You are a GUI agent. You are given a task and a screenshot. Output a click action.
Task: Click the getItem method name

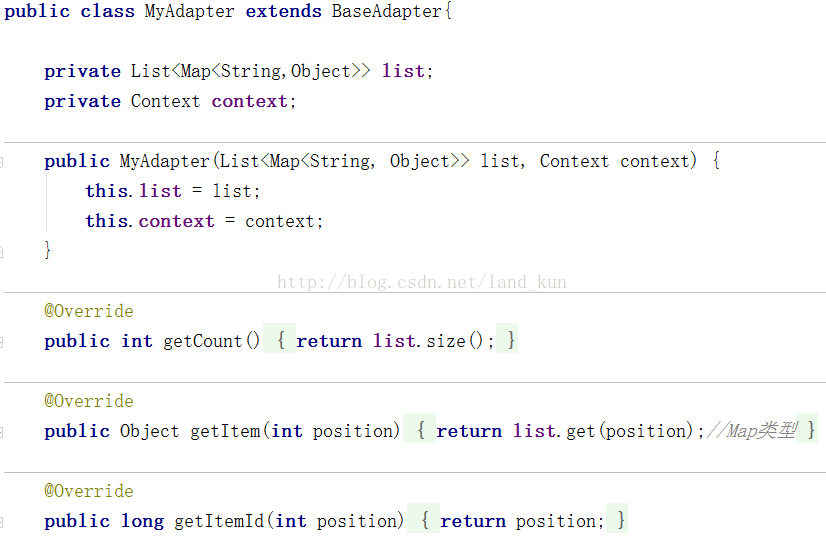point(225,431)
